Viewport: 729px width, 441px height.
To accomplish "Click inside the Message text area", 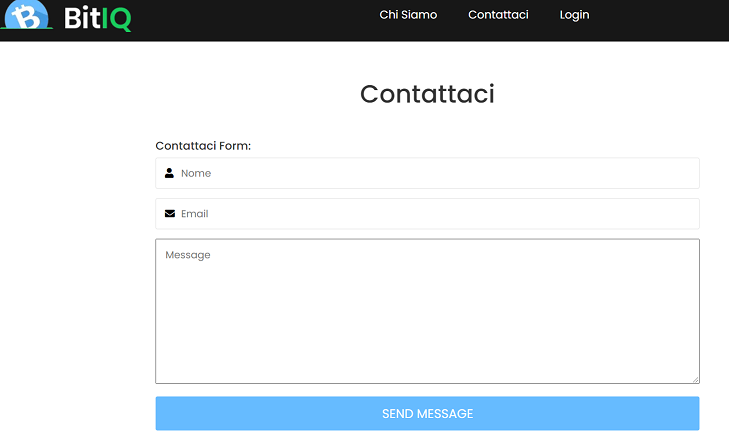I will click(427, 311).
